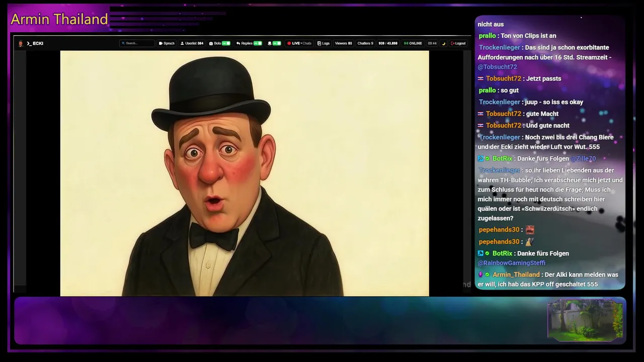
Task: Click pepehands30 next to the face emote
Action: pyautogui.click(x=499, y=230)
